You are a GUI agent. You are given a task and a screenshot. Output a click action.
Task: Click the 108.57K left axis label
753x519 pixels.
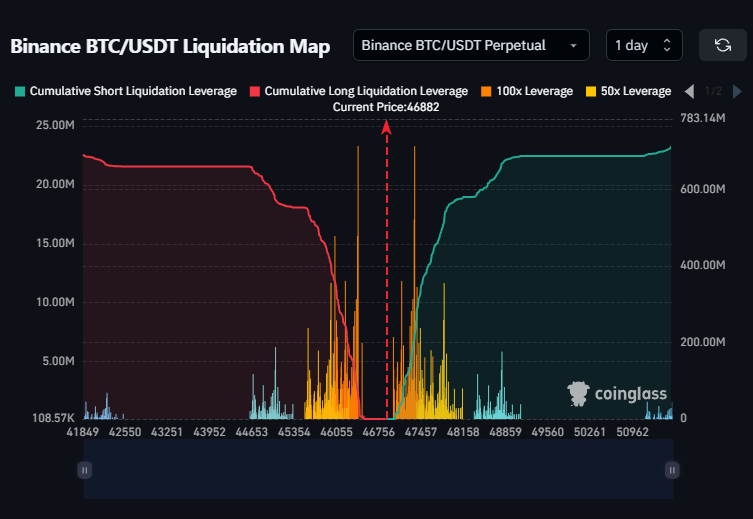coord(53,418)
